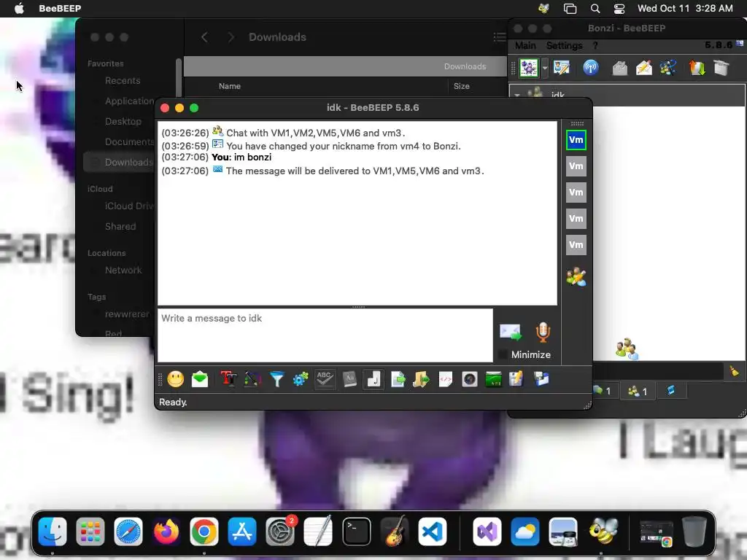Image resolution: width=747 pixels, height=560 pixels.
Task: Open BeeBEEP bee icon in the Dock
Action: [x=603, y=531]
